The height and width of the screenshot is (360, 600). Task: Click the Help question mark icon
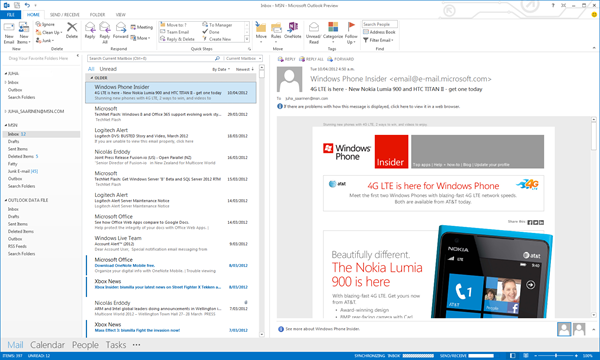[553, 5]
